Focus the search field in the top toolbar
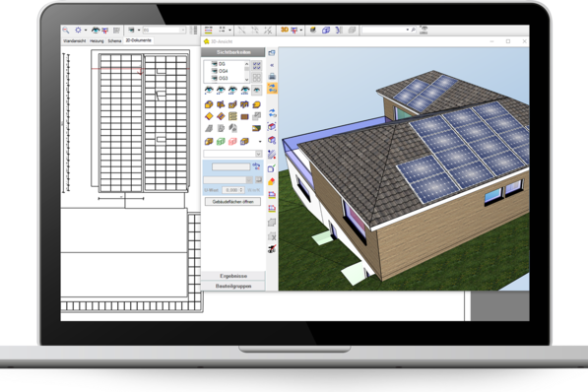Image resolution: width=588 pixels, height=392 pixels. pos(385,30)
